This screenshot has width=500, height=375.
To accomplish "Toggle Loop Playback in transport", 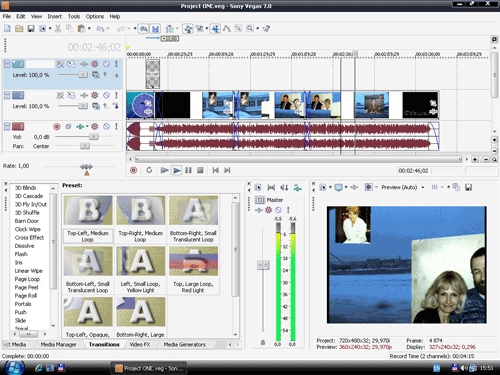I will (x=149, y=170).
